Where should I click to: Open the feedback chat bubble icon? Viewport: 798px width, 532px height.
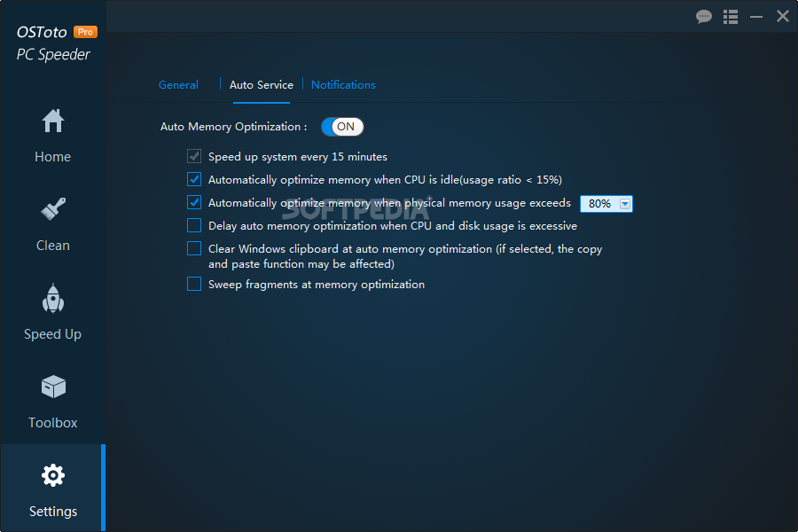coord(704,17)
